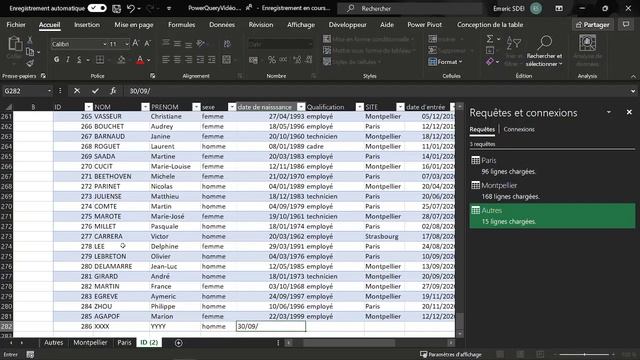Click the Cut scissors icon
This screenshot has width=640, height=360.
[x=30, y=40]
